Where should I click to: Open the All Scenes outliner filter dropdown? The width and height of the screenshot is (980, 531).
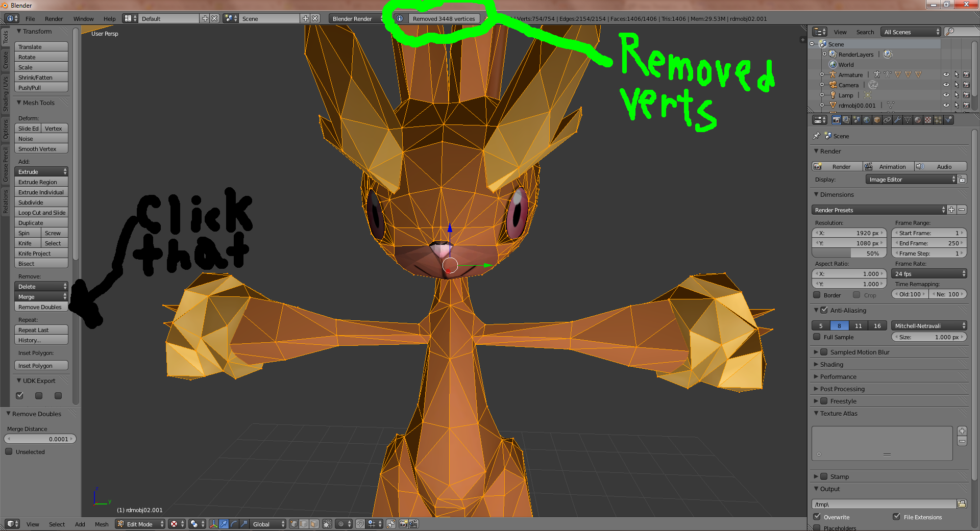911,32
